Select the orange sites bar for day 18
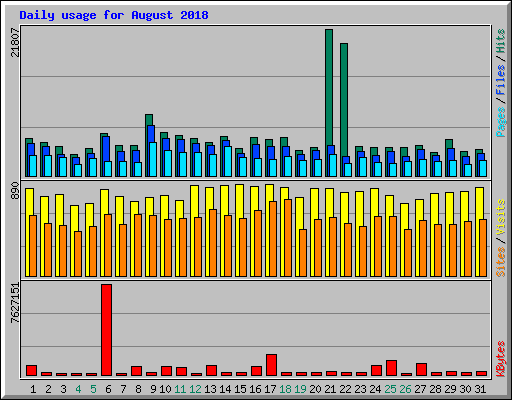The width and height of the screenshot is (512, 400). click(288, 238)
